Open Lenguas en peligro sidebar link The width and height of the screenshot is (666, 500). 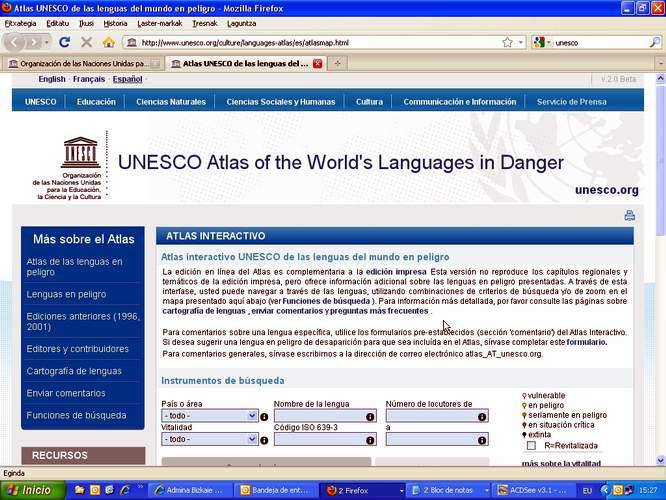tap(66, 294)
